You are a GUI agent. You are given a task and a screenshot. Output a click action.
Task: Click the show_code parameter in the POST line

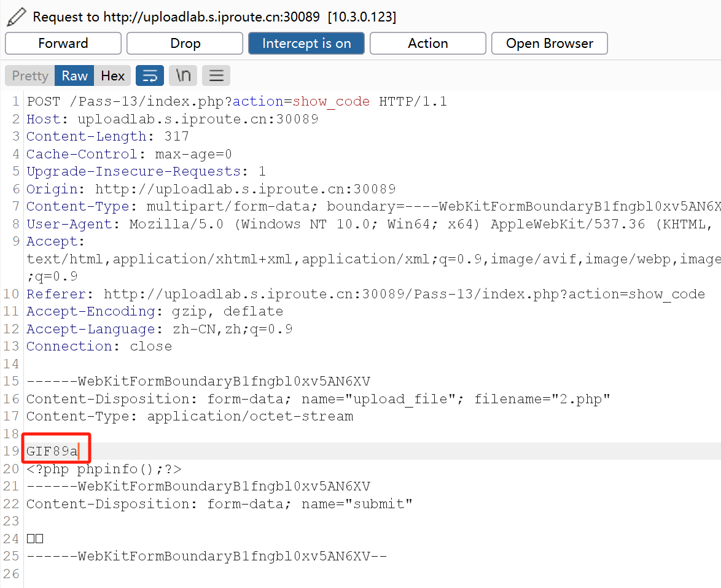click(331, 101)
